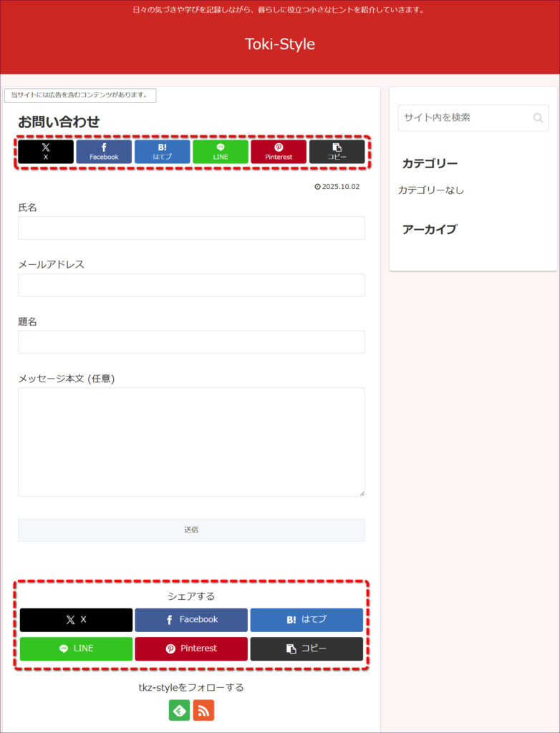Viewport: 560px width, 733px height.
Task: Share via top Facebook icon button
Action: pyautogui.click(x=104, y=152)
